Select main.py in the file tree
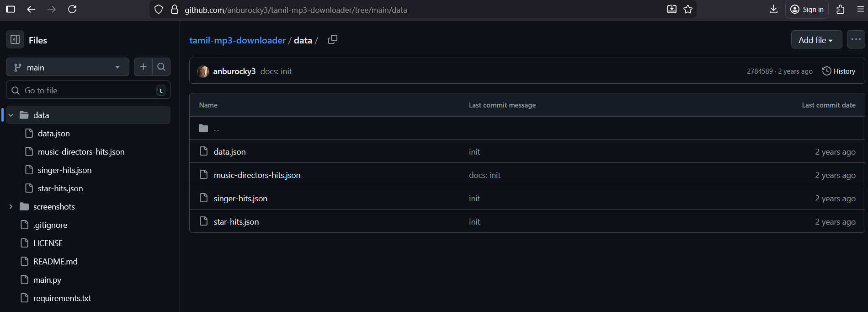868x312 pixels. coord(47,280)
